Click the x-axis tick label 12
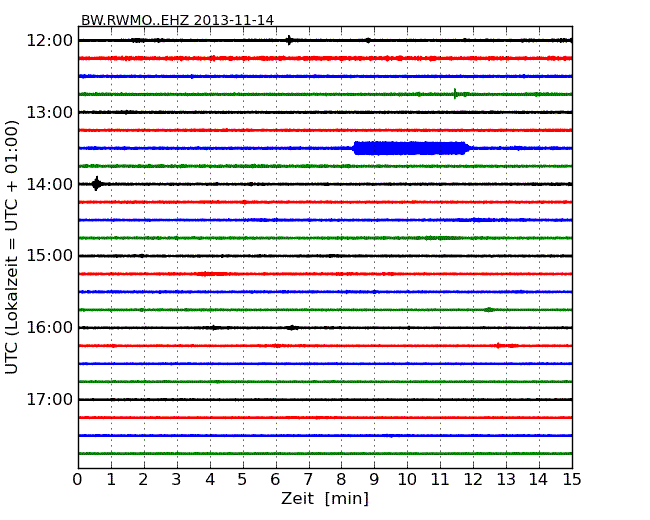650x520 pixels. tap(473, 480)
